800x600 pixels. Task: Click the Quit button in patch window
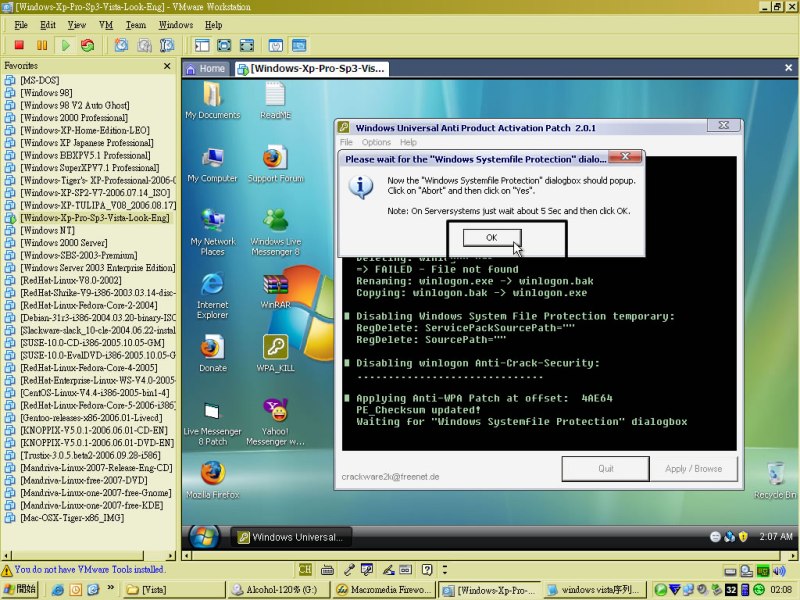[606, 468]
